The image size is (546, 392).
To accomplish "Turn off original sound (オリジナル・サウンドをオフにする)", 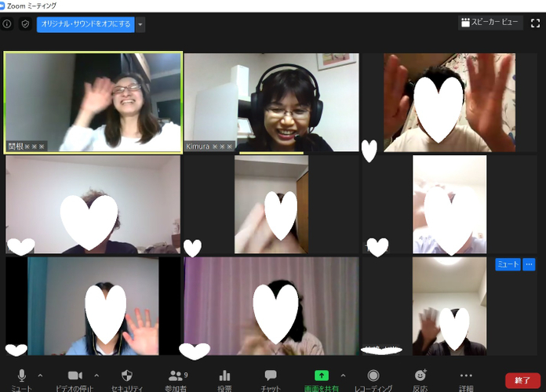I will coord(85,24).
